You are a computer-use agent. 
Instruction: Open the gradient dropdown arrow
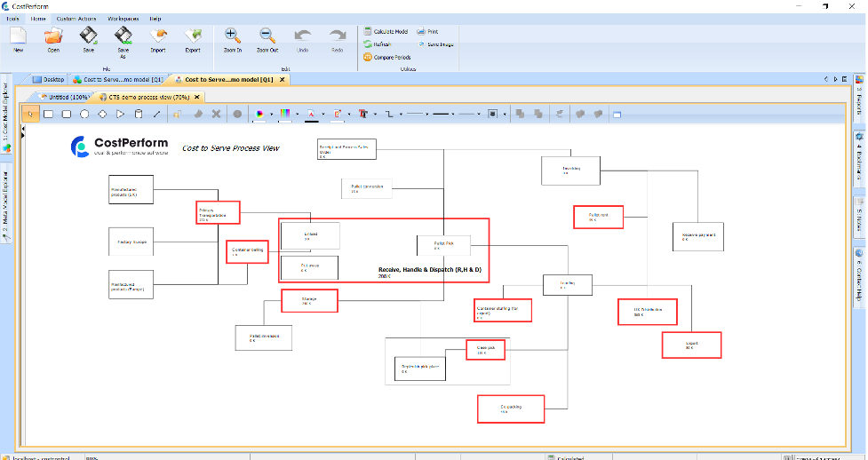[x=298, y=114]
